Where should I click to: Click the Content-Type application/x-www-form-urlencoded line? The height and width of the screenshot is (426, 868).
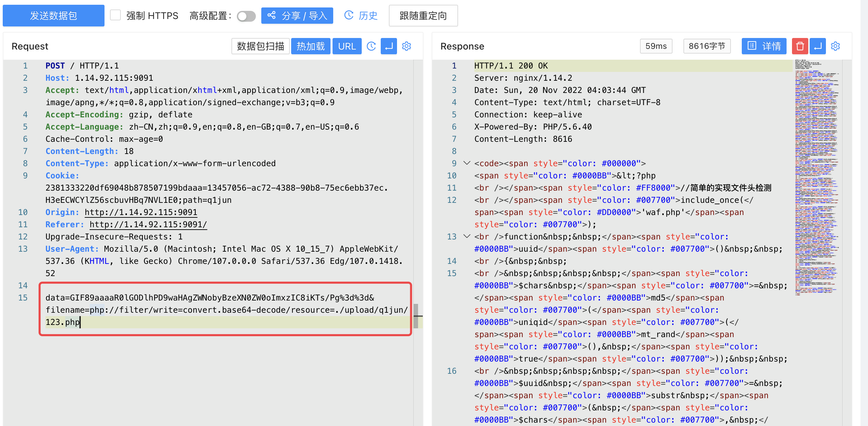(161, 163)
